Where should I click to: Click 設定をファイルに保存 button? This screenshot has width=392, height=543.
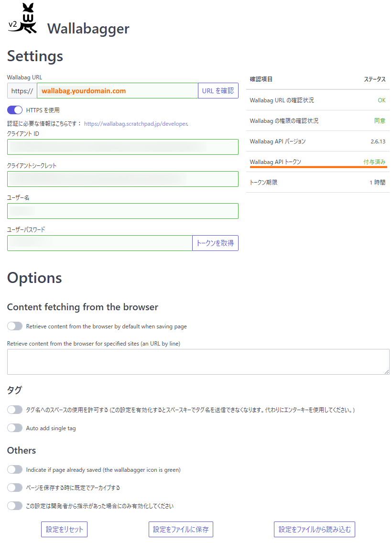[x=181, y=530]
